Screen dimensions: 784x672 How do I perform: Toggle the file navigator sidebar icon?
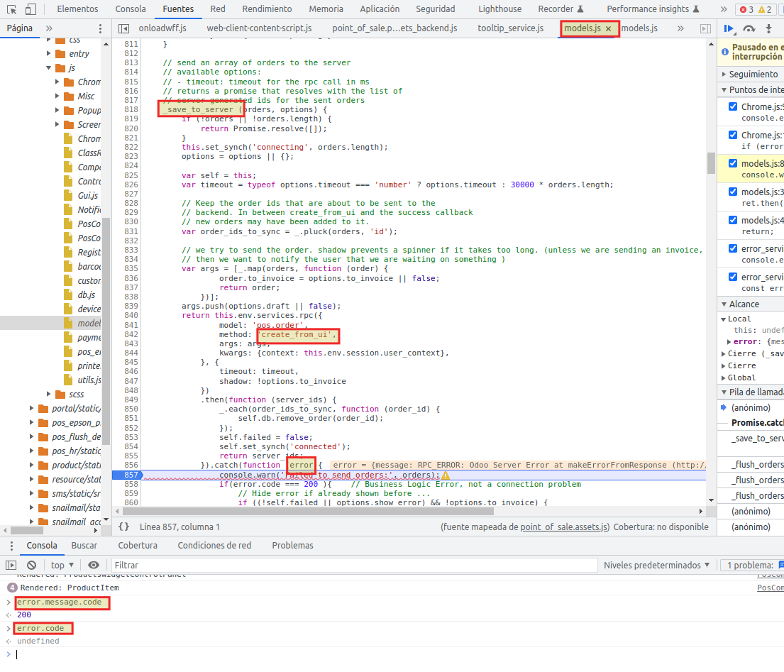(123, 27)
